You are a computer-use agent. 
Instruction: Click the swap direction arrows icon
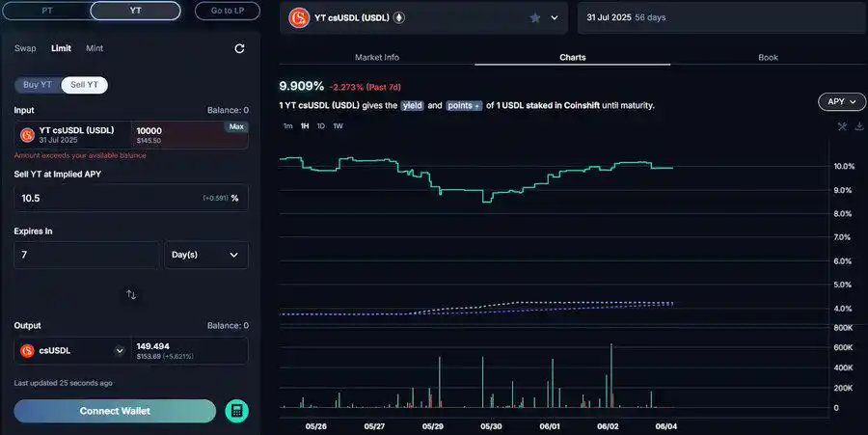pyautogui.click(x=131, y=295)
